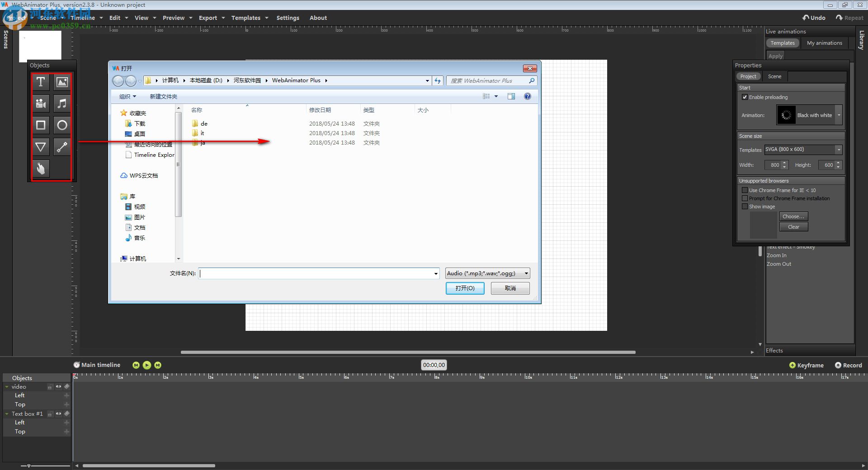The image size is (868, 470).
Task: Select the Image tool in Objects palette
Action: click(61, 82)
